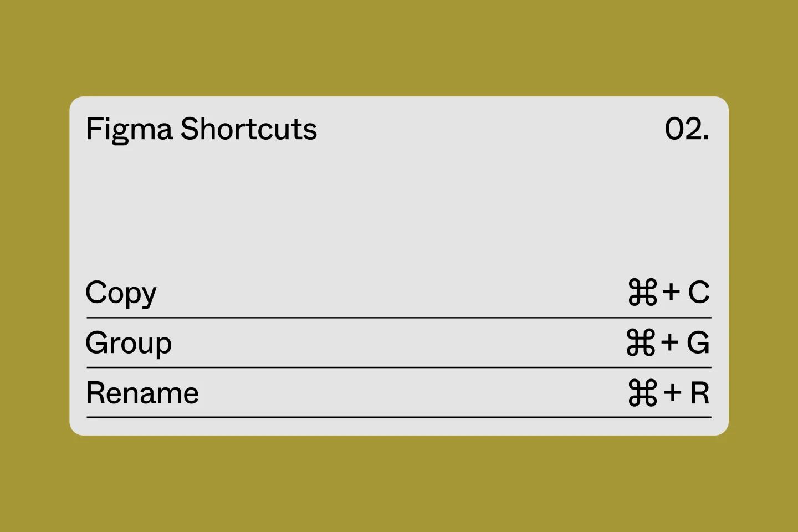798x532 pixels.
Task: Select the letter C shortcut key
Action: [699, 292]
